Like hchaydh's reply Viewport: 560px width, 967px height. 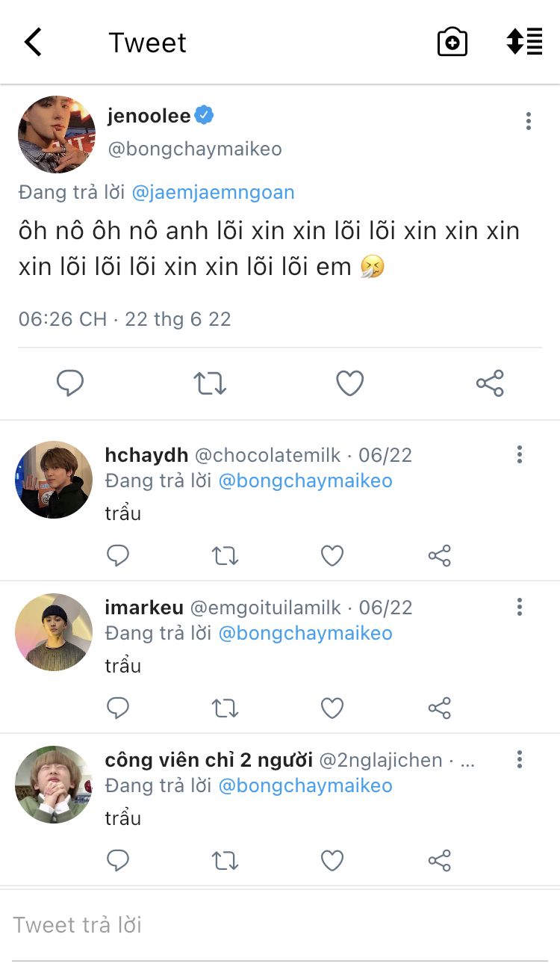pyautogui.click(x=332, y=555)
